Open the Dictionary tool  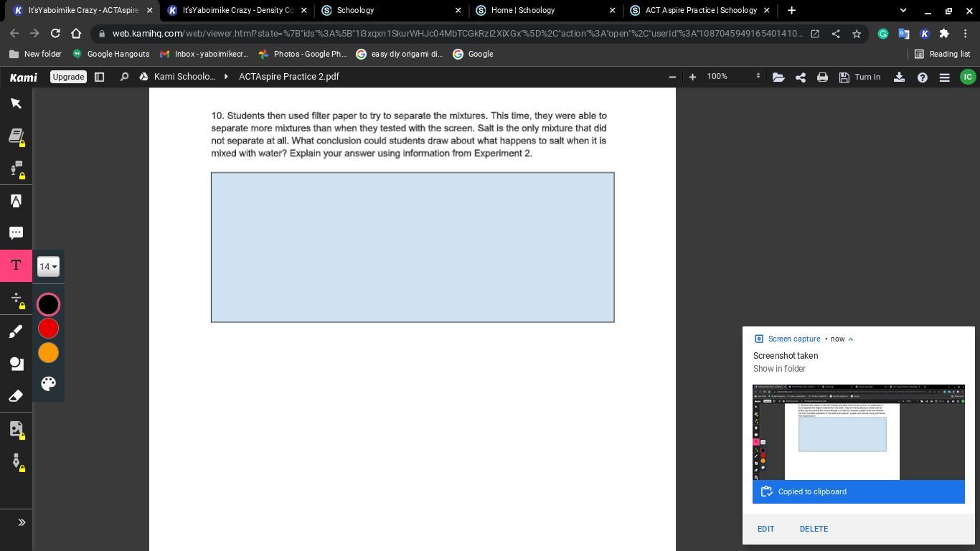pos(17,136)
